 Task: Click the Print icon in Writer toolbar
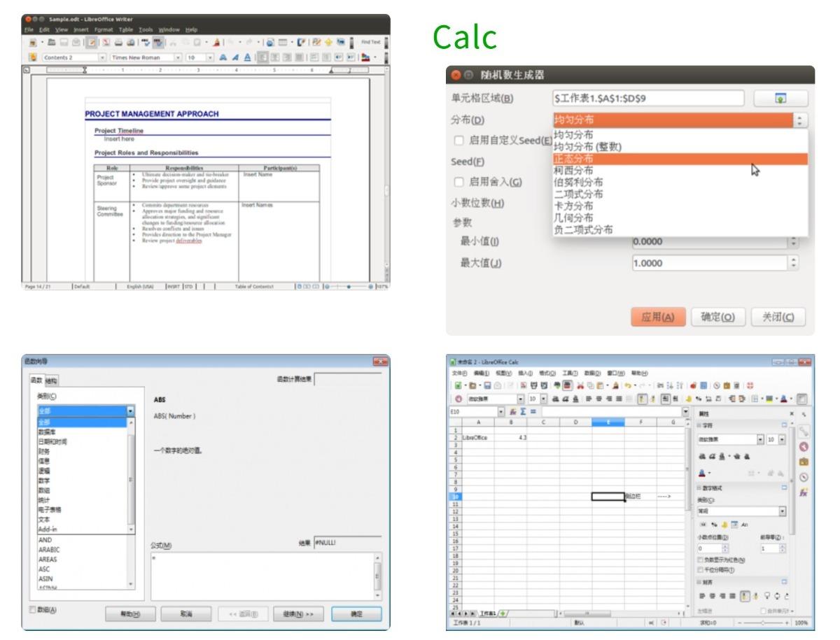click(x=118, y=43)
